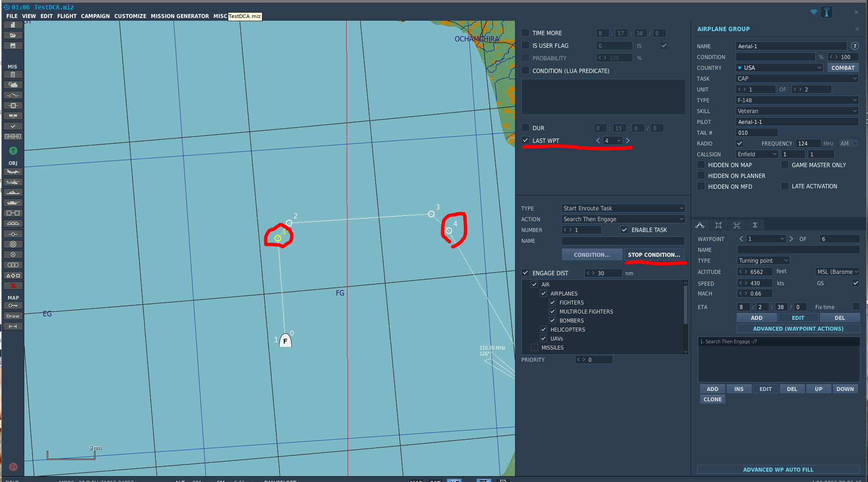The height and width of the screenshot is (482, 868).
Task: Open waypoint TYPE dropdown Turning point
Action: click(x=764, y=260)
